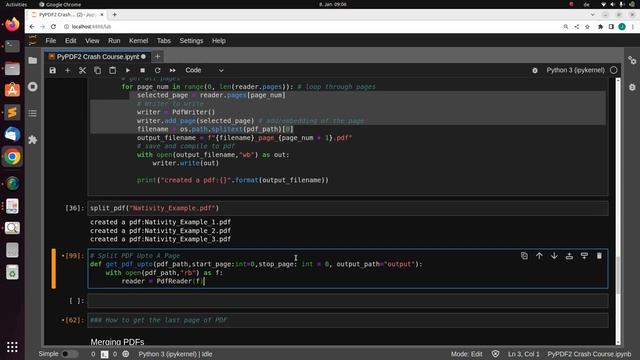Open the Run menu
This screenshot has width=640, height=360.
(x=114, y=41)
